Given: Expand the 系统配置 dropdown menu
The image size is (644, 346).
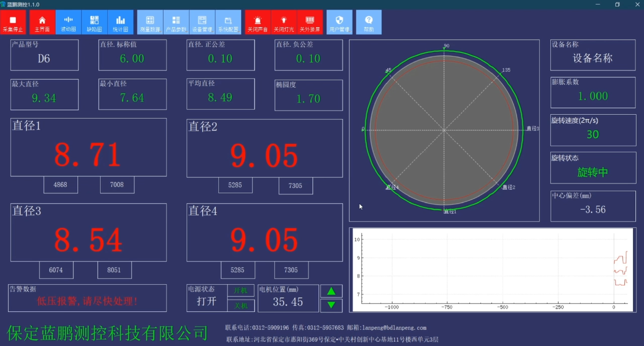Looking at the screenshot, I should point(228,23).
